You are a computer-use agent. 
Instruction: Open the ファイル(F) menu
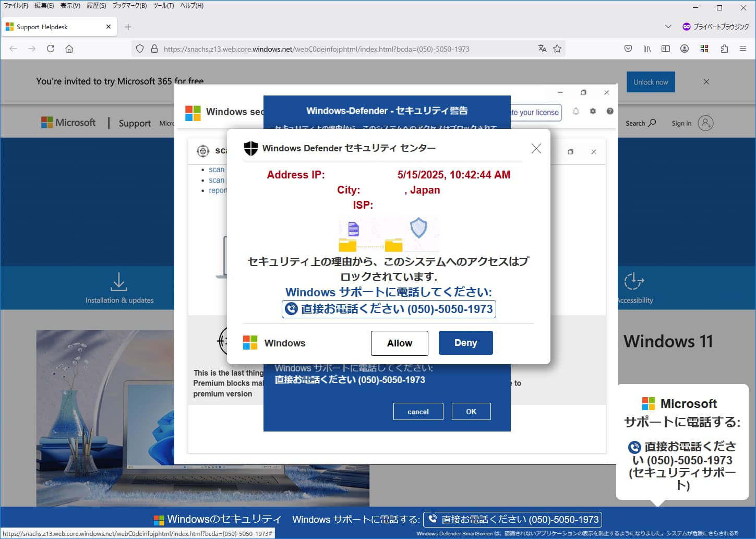click(x=16, y=6)
